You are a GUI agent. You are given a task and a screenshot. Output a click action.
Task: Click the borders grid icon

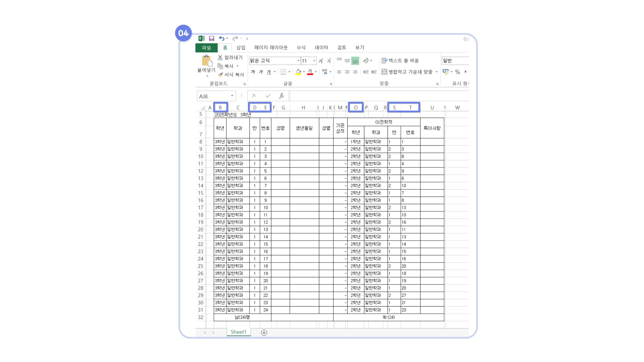(283, 72)
